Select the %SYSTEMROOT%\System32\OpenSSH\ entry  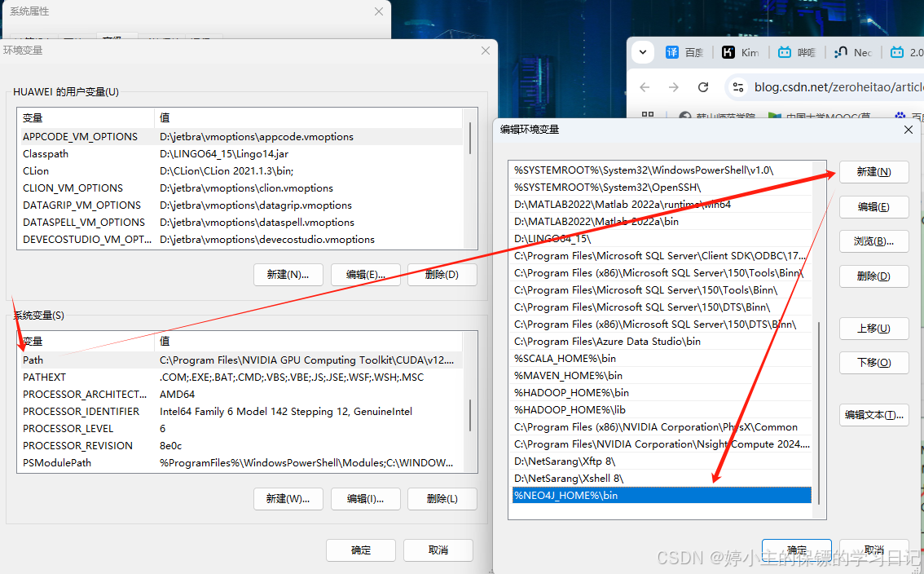pos(662,187)
